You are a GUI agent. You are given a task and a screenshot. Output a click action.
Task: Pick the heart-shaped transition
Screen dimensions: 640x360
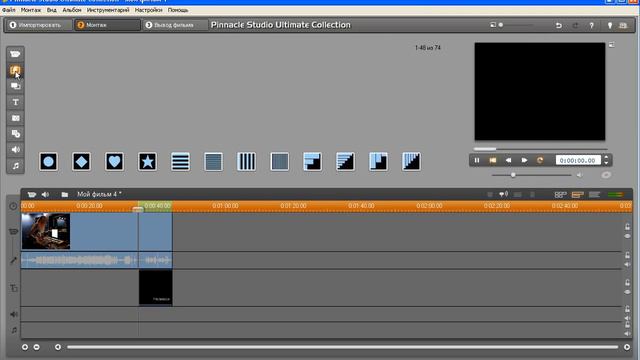tap(114, 162)
